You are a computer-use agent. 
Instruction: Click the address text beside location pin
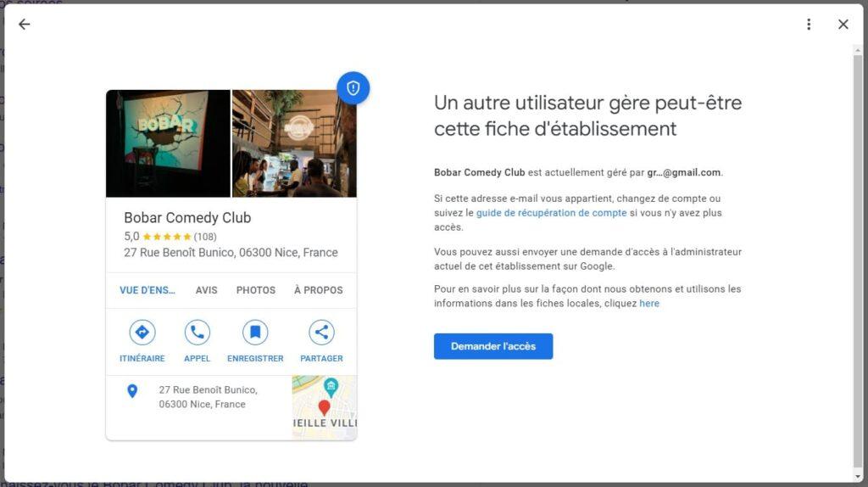pyautogui.click(x=209, y=397)
